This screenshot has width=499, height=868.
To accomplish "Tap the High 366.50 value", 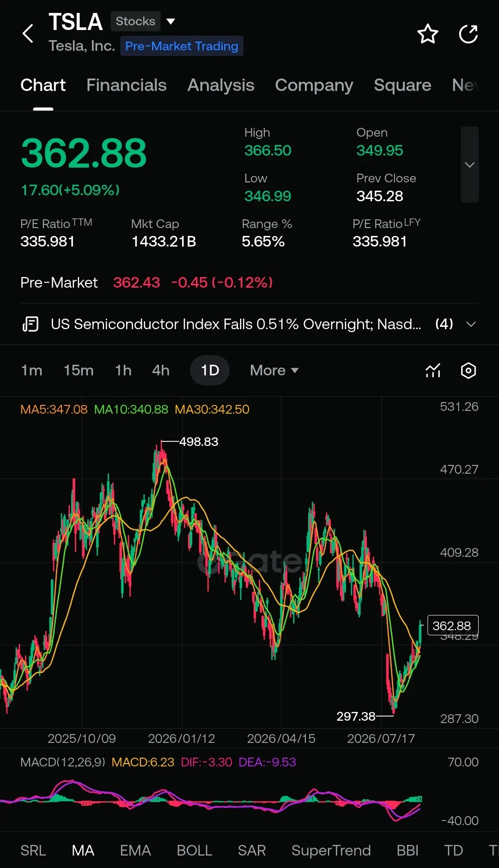I will tap(268, 151).
